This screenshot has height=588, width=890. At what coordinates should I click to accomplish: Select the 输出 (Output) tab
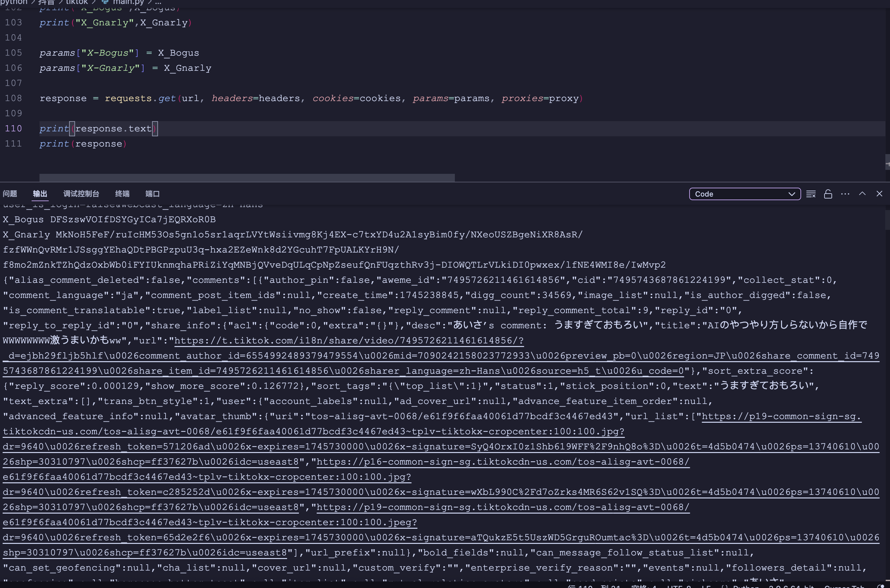click(40, 194)
